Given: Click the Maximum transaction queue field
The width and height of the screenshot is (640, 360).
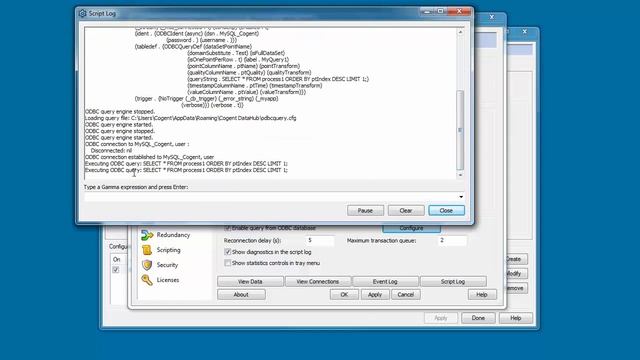Looking at the screenshot, I should pos(452,241).
